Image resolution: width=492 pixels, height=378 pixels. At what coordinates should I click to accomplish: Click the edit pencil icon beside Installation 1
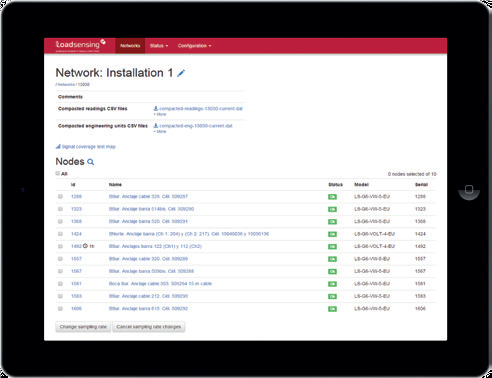click(x=181, y=73)
